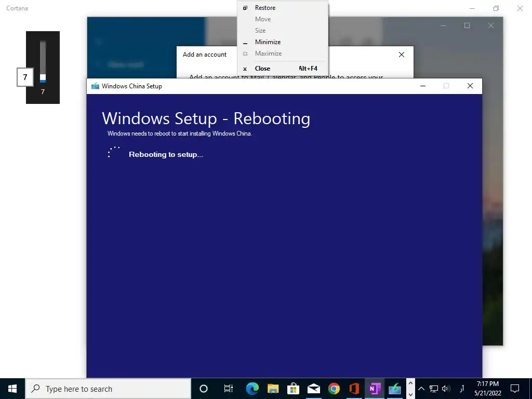Open File Explorer from the taskbar
The height and width of the screenshot is (399, 532).
tap(273, 389)
